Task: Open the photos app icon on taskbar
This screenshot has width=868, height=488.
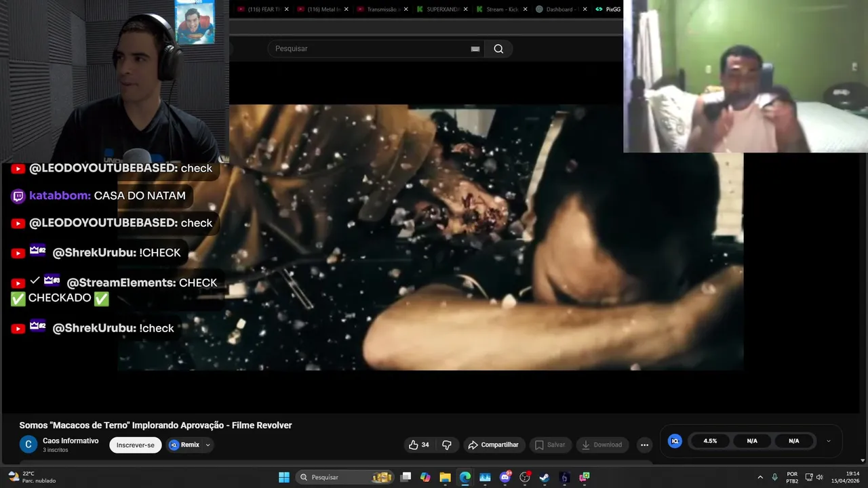Action: (x=485, y=477)
